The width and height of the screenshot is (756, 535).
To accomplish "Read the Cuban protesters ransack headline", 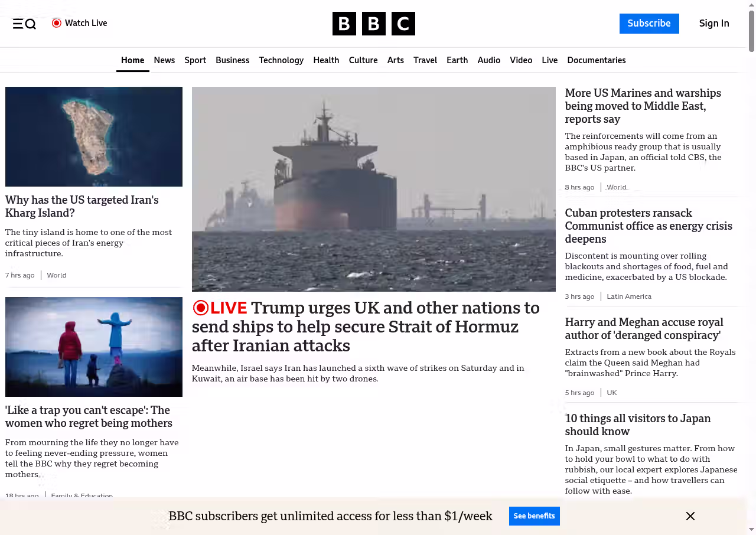I will (x=648, y=226).
